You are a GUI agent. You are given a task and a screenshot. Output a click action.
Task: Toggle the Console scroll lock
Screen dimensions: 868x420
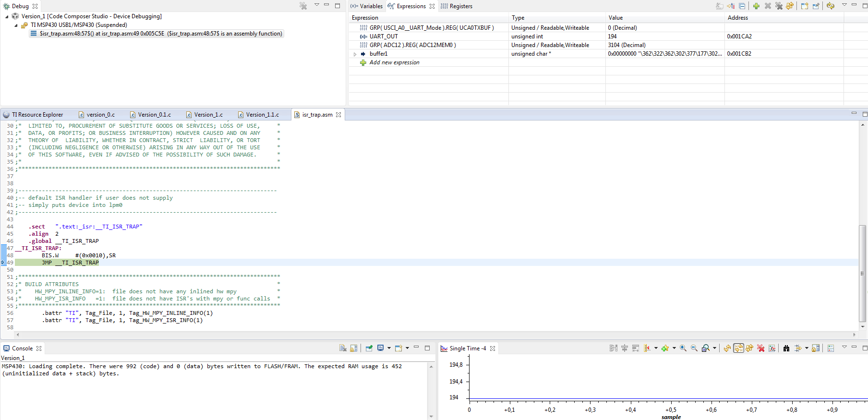354,348
